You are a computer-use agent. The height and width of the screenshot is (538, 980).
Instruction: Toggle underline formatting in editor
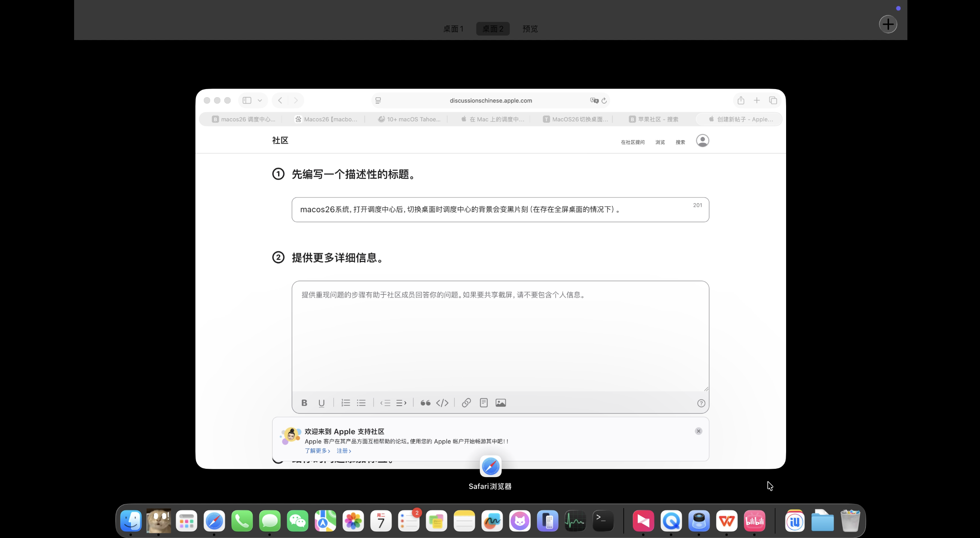(x=322, y=403)
